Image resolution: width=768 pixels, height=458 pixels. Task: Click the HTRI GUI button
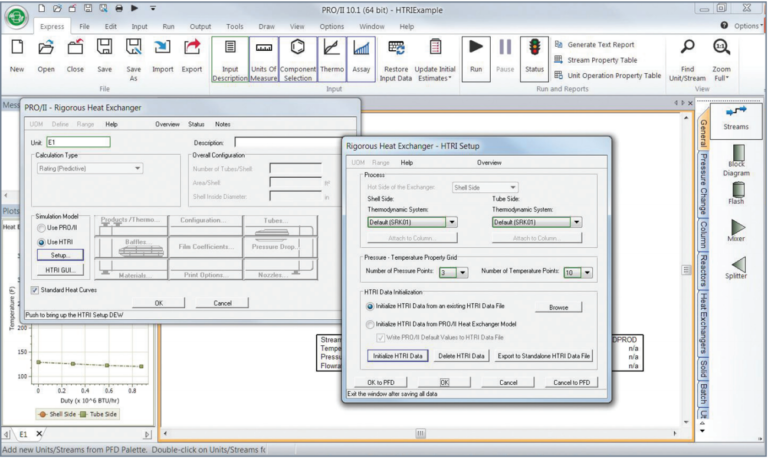[x=60, y=270]
